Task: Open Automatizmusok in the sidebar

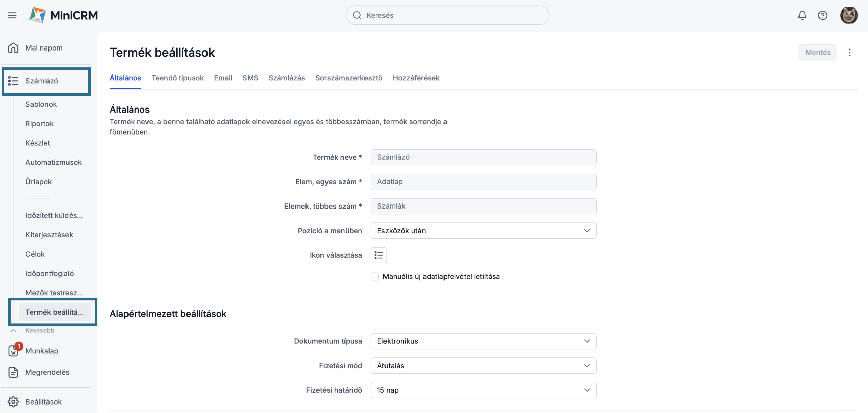Action: 54,162
